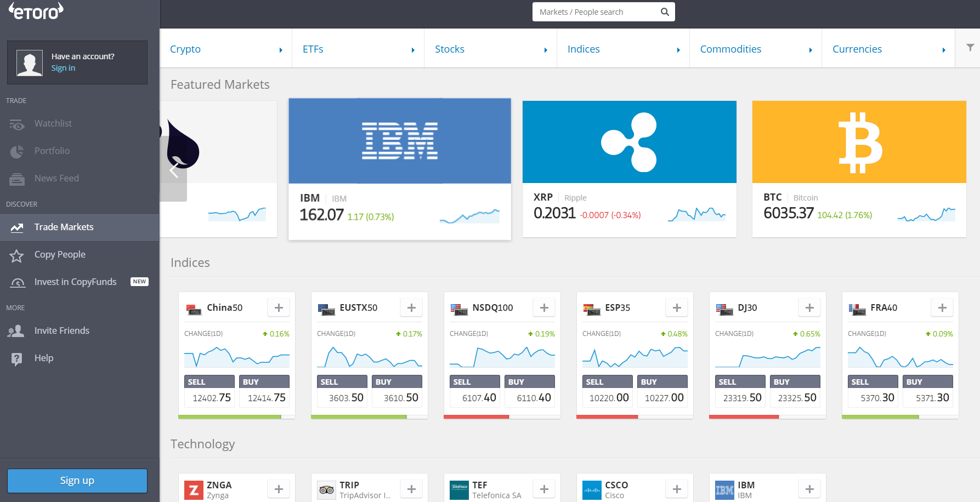Add EUSTX50 to watchlist with plus

click(411, 307)
